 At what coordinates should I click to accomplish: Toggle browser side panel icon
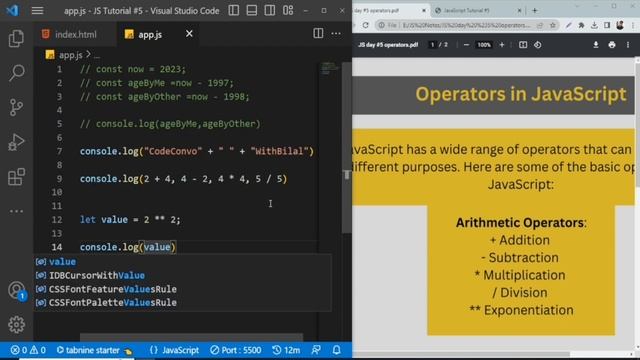coord(607,25)
